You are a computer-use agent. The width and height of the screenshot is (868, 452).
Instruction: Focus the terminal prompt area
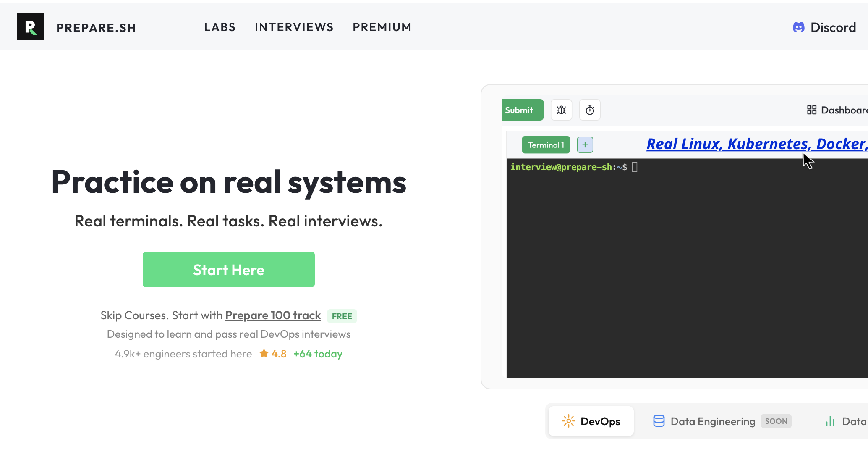687,269
